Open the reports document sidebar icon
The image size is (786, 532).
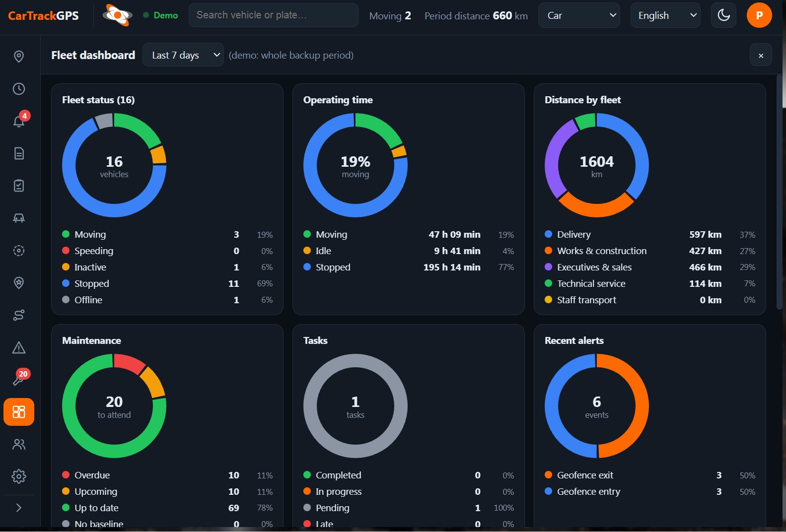point(19,153)
